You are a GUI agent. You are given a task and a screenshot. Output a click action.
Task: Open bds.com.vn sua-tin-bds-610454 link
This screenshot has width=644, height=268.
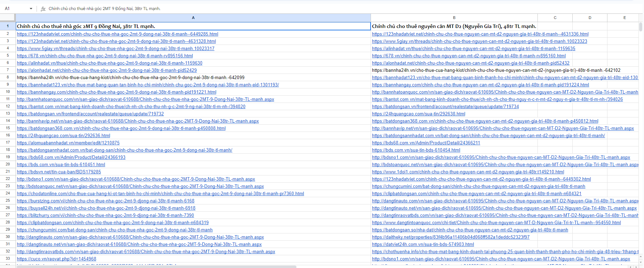point(416,150)
